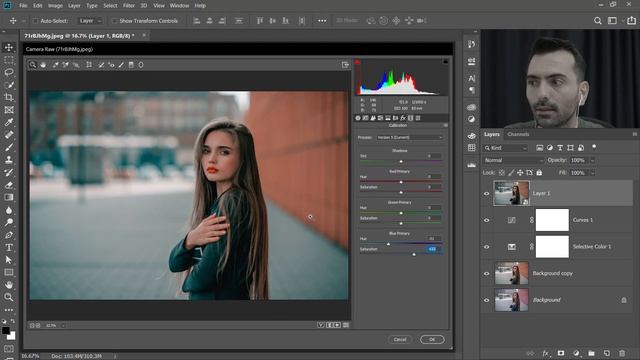Click the Blue Primary Saturation value field
The height and width of the screenshot is (360, 640).
(433, 249)
